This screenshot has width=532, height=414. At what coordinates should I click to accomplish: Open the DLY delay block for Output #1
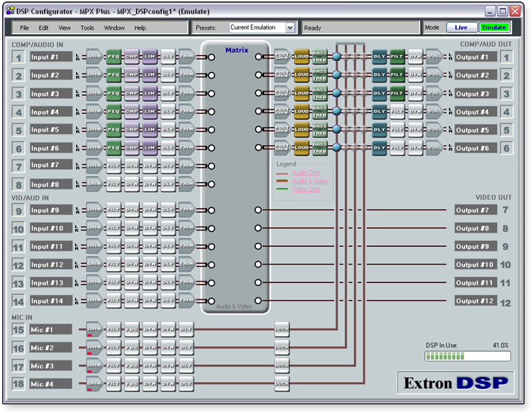pyautogui.click(x=379, y=56)
